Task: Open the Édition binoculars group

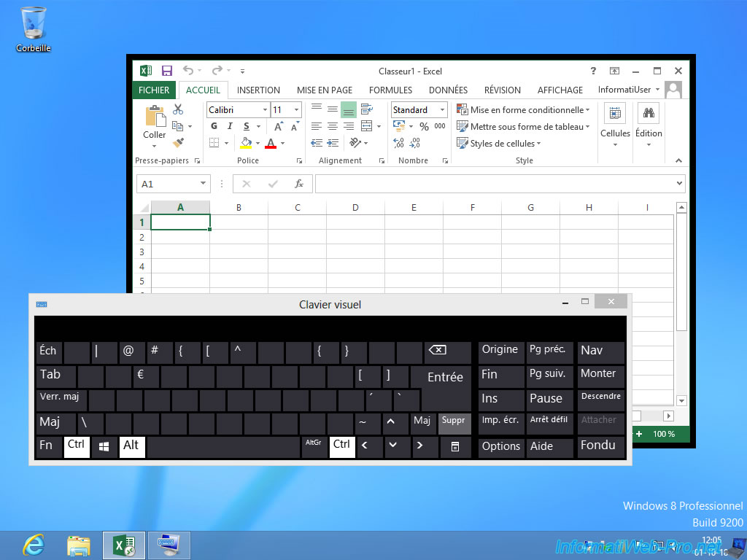Action: click(649, 125)
